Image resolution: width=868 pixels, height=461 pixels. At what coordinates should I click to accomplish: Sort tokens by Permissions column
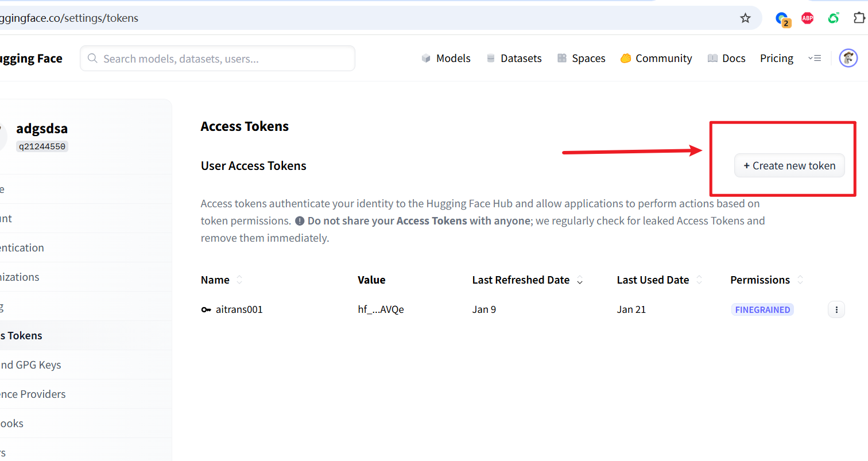point(800,280)
